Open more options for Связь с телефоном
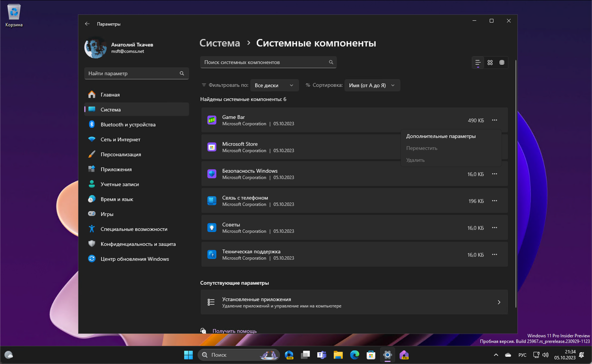Viewport: 592px width, 364px height. 495,201
